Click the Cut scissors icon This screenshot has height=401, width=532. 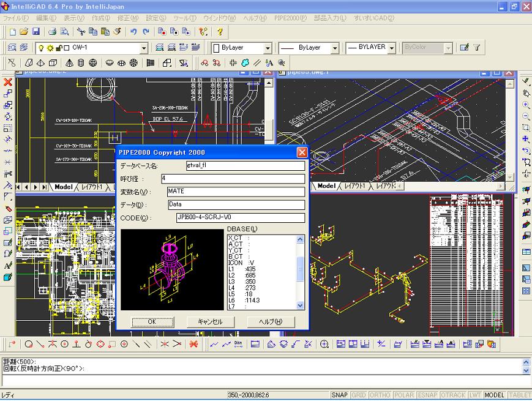coord(81,32)
